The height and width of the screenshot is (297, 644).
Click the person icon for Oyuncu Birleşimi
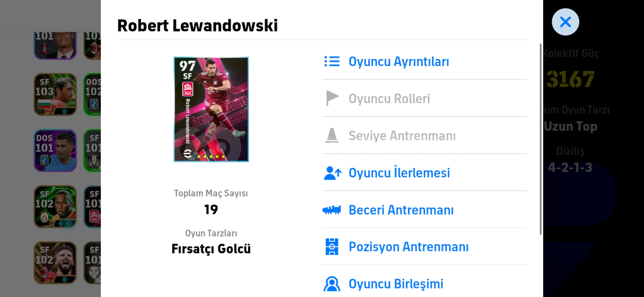tap(332, 284)
